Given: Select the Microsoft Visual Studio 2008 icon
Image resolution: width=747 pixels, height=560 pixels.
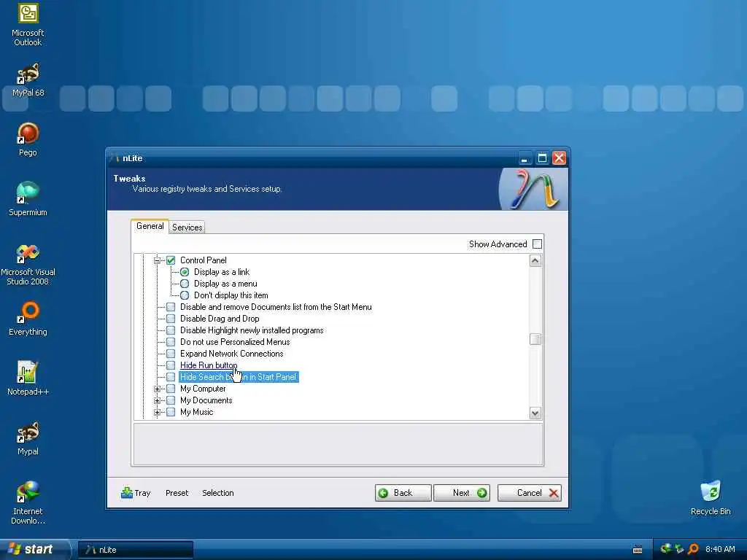Looking at the screenshot, I should (x=28, y=264).
